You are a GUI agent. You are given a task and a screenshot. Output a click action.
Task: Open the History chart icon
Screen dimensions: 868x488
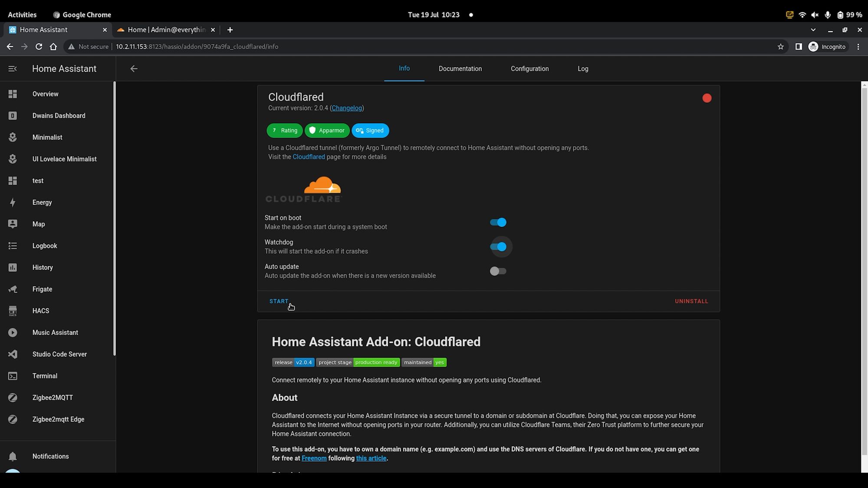13,268
